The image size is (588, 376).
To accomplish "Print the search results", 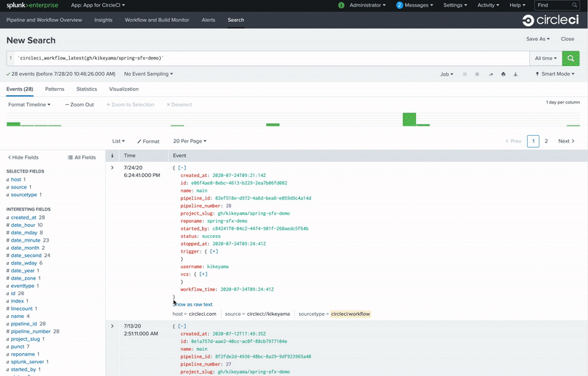I will pos(503,74).
